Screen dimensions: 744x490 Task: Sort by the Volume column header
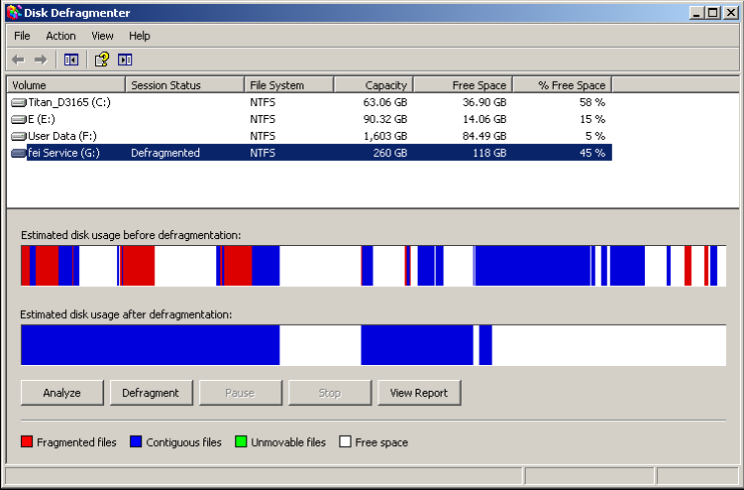tap(66, 85)
